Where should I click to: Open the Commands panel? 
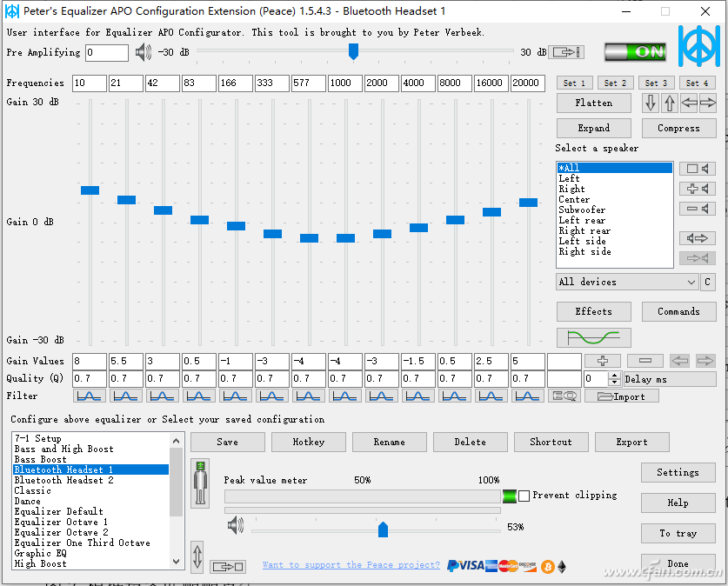click(678, 311)
